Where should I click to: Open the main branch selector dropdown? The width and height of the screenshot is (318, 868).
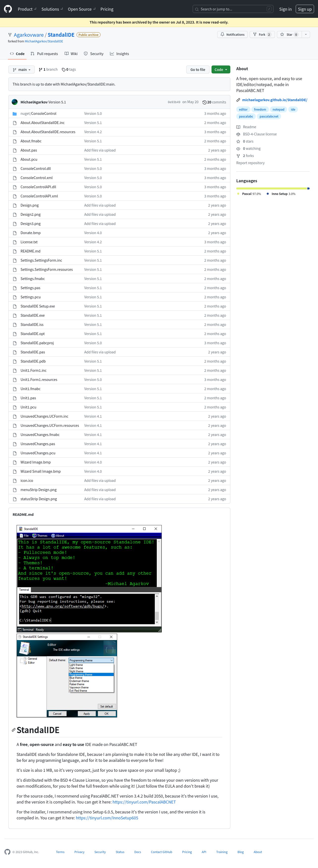click(22, 69)
